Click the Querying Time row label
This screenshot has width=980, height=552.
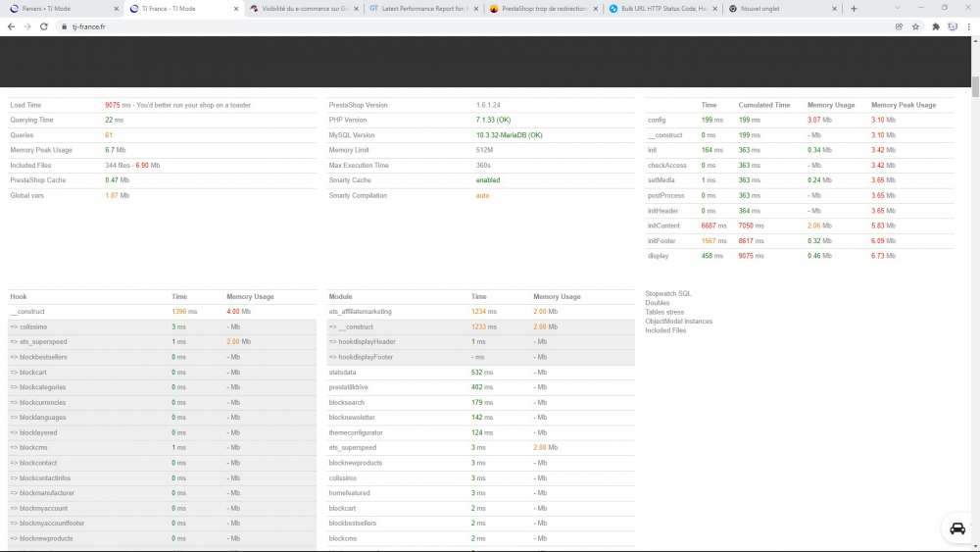point(32,120)
